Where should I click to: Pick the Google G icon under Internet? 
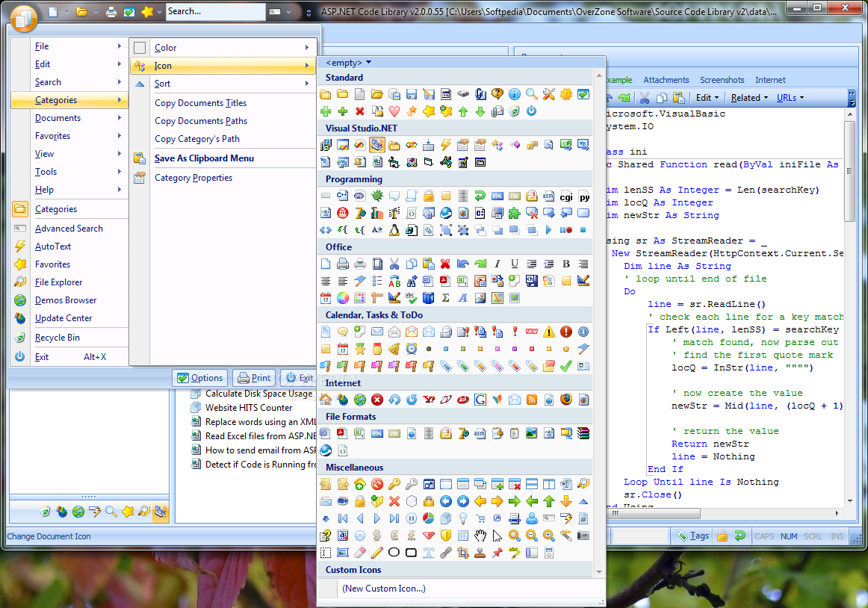click(x=480, y=400)
